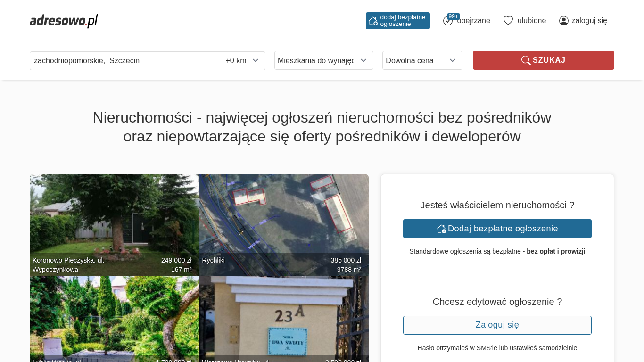This screenshot has width=644, height=362.
Task: Click the user profile login icon
Action: (x=563, y=21)
